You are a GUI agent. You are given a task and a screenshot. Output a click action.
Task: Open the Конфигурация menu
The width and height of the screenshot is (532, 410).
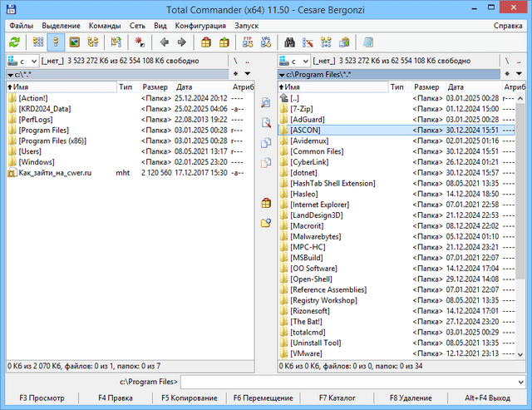coord(202,26)
